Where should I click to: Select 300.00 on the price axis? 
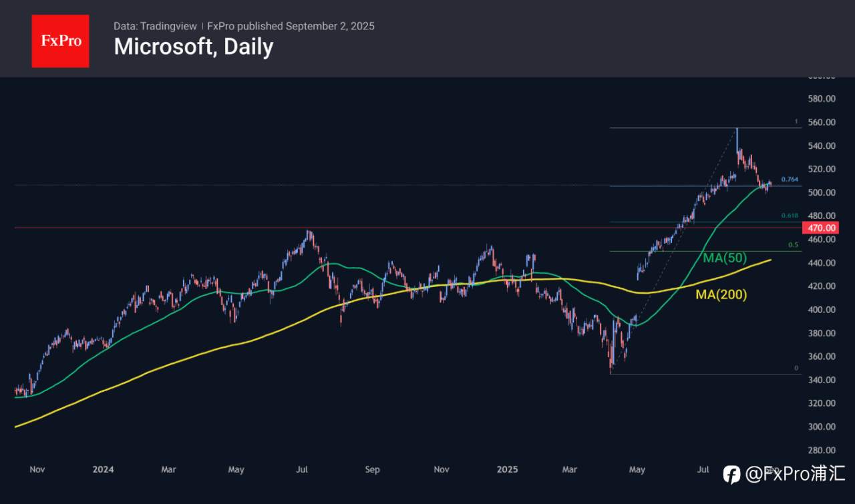point(822,427)
